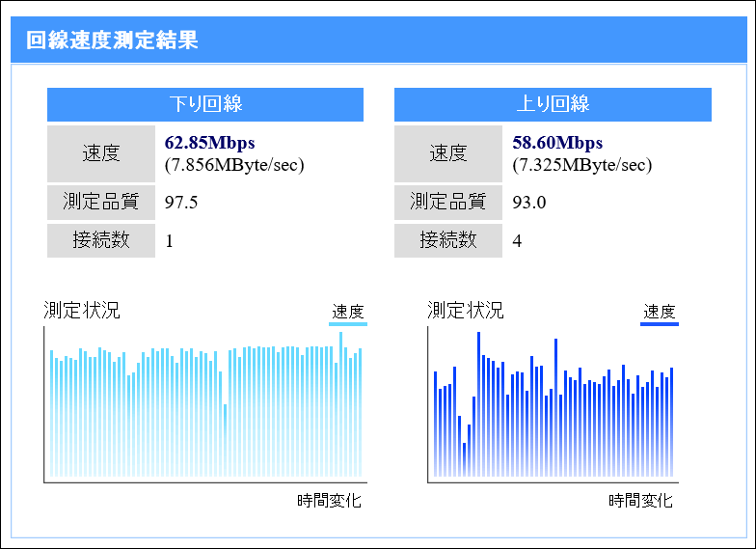Click the 速度 label cell under 上り回線
The height and width of the screenshot is (549, 756).
[447, 153]
